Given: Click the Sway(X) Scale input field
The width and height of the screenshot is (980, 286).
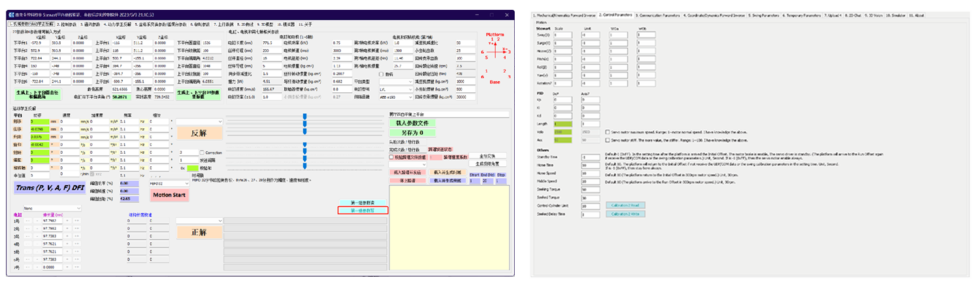Looking at the screenshot, I should point(563,35).
